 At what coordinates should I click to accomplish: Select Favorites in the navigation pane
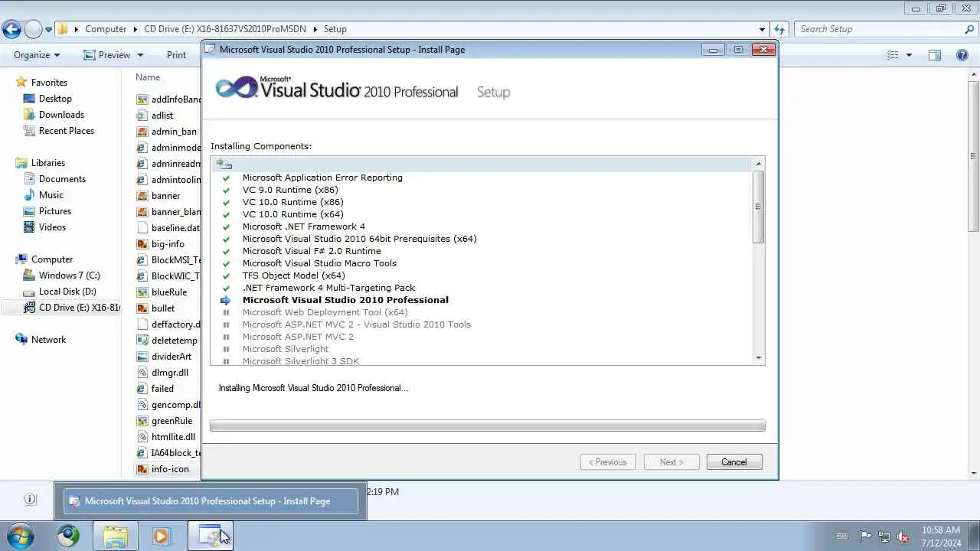click(49, 83)
